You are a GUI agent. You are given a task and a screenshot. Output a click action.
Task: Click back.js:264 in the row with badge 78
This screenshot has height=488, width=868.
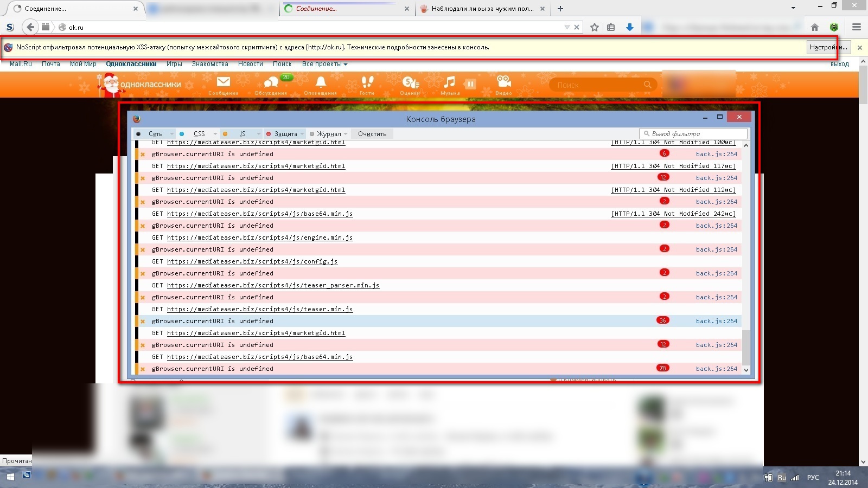pyautogui.click(x=717, y=369)
